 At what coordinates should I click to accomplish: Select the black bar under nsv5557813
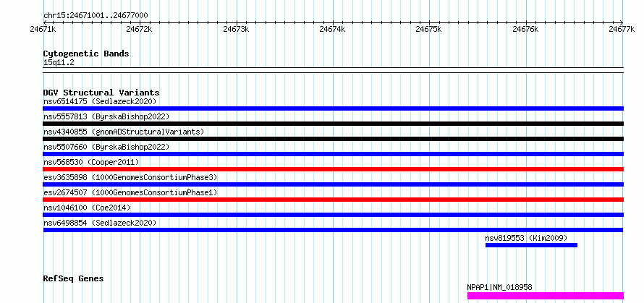[x=334, y=124]
